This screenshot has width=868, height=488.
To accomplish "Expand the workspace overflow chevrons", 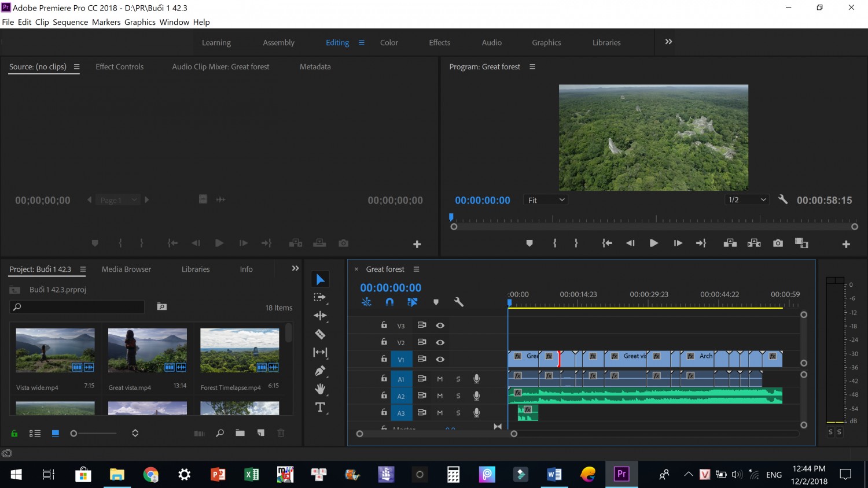I will coord(668,42).
